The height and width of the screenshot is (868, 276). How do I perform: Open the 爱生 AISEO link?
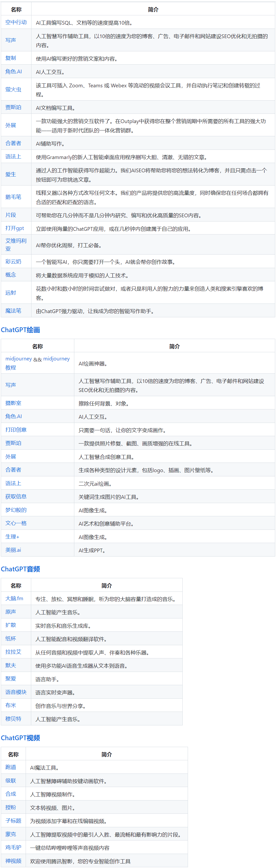click(x=10, y=175)
